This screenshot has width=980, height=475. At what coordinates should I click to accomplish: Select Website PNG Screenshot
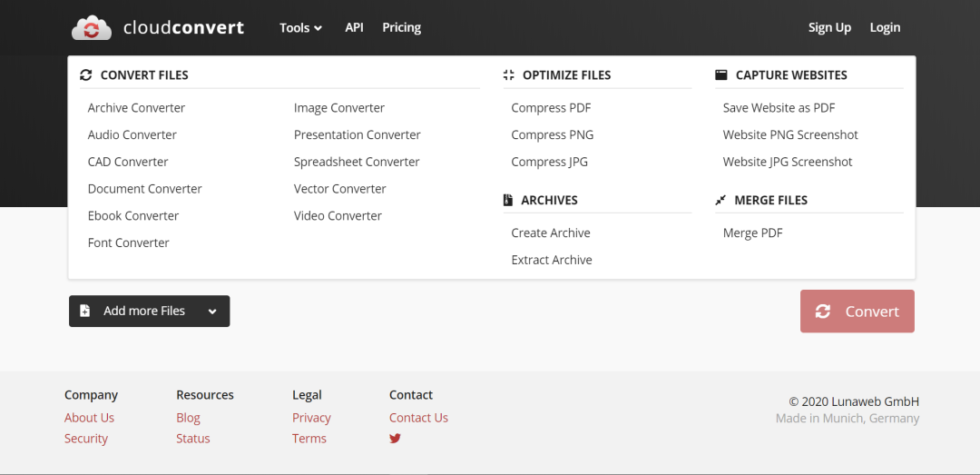(x=790, y=134)
